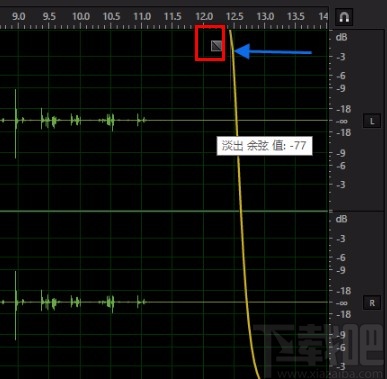387x379 pixels.
Task: Toggle the snapping magnet icon
Action: pyautogui.click(x=344, y=17)
